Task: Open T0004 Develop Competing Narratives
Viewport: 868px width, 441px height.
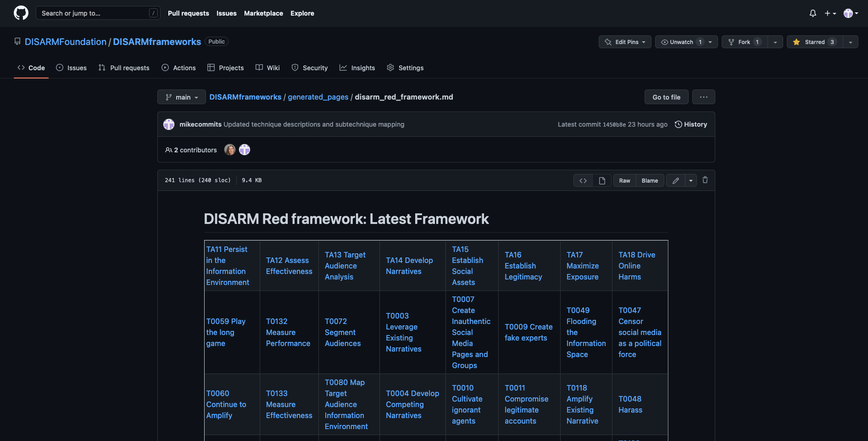Action: 412,404
